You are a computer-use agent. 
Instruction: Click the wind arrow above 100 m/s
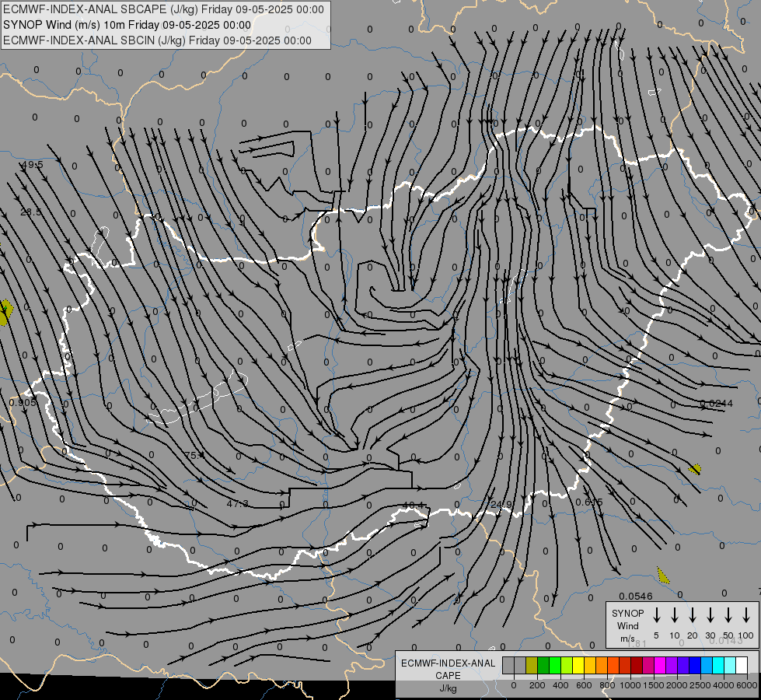pyautogui.click(x=746, y=615)
